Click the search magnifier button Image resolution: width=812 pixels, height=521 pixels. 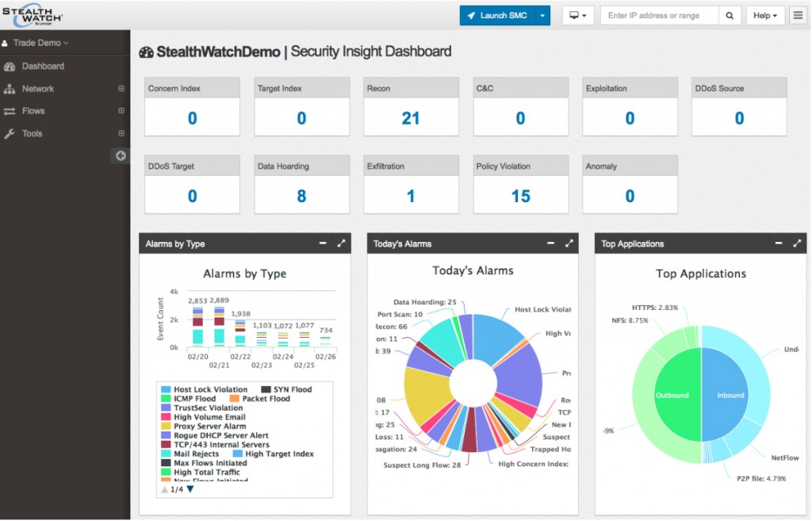(x=730, y=16)
